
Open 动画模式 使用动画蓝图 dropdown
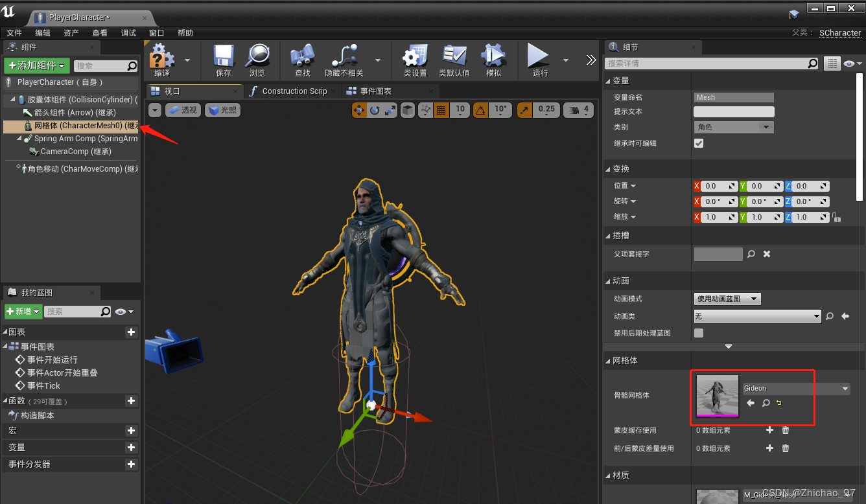pyautogui.click(x=727, y=299)
